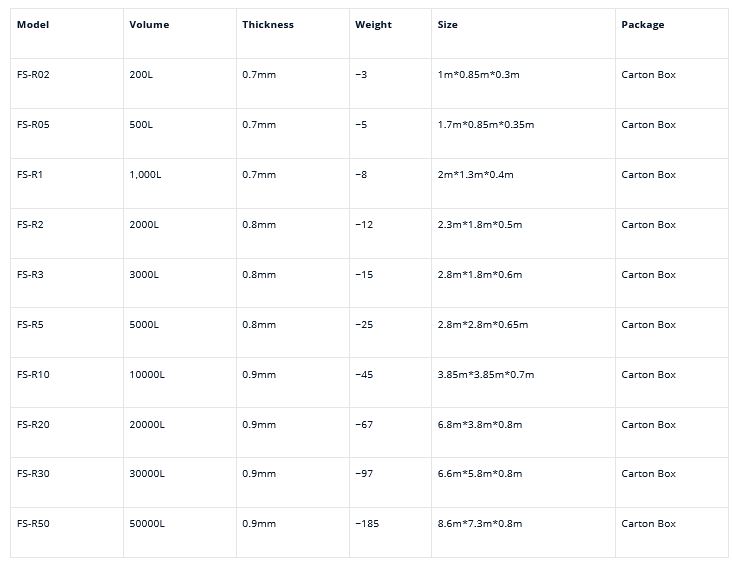Image resolution: width=733 pixels, height=579 pixels.
Task: Select the FS-R05 model cell
Action: 33,125
